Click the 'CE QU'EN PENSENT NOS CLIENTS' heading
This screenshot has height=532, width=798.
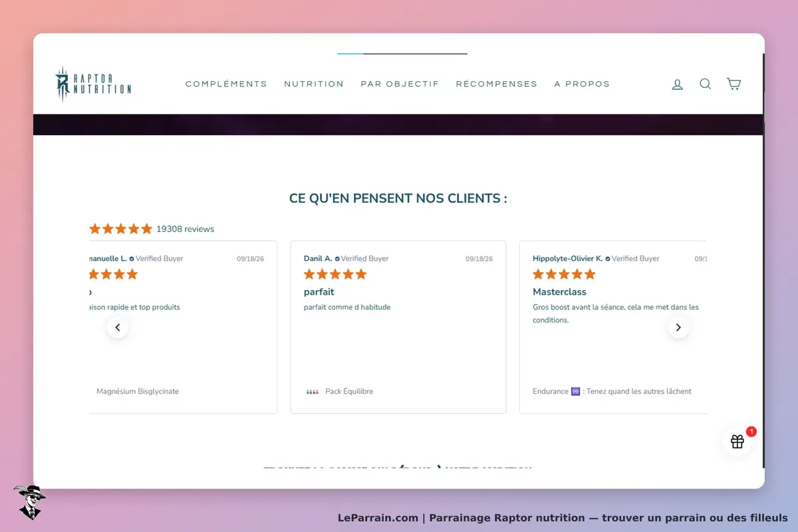(398, 198)
